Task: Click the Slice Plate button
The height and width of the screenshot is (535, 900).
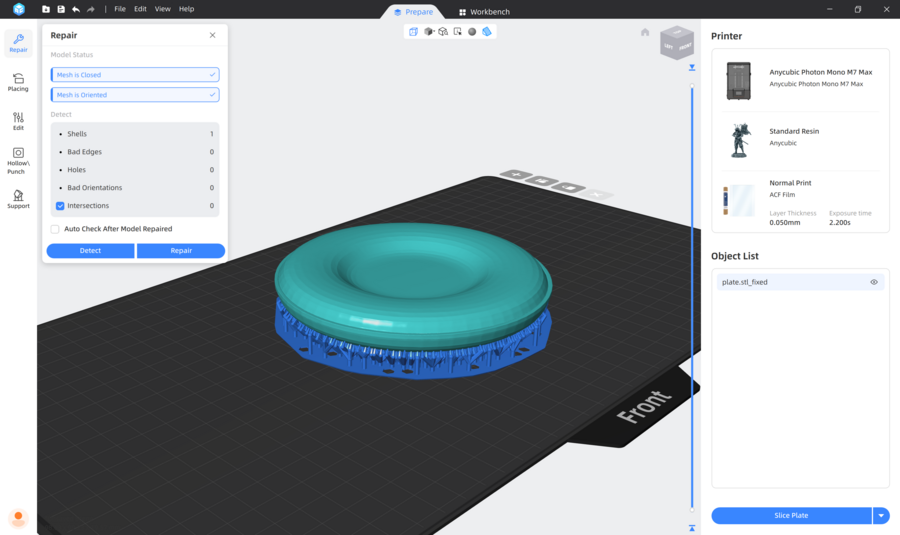Action: point(791,516)
